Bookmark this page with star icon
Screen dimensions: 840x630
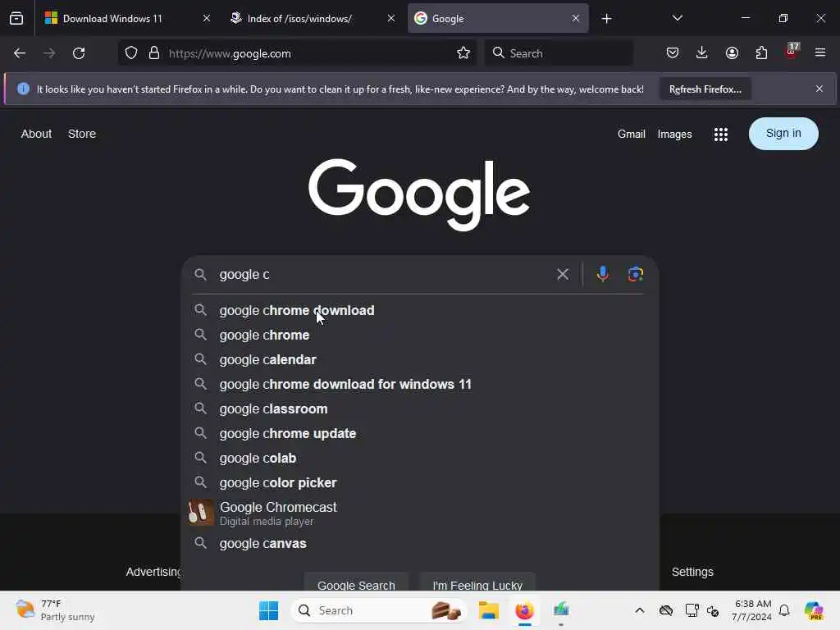tap(463, 53)
